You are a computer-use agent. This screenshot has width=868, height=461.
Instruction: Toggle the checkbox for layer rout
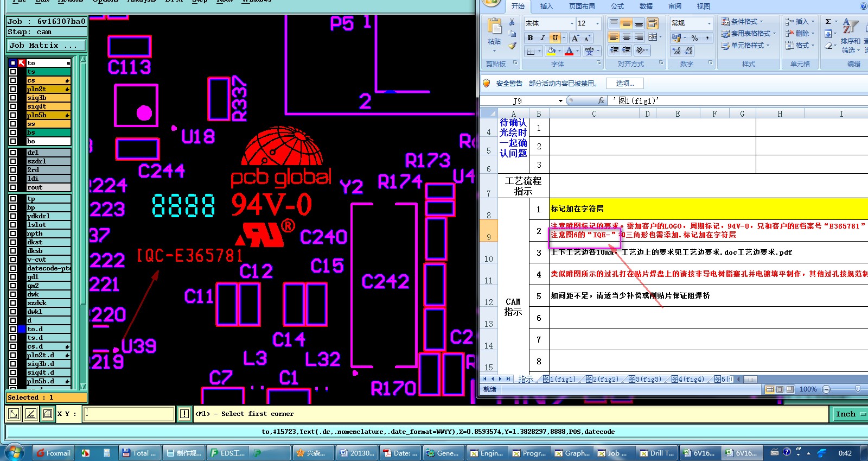tap(13, 187)
